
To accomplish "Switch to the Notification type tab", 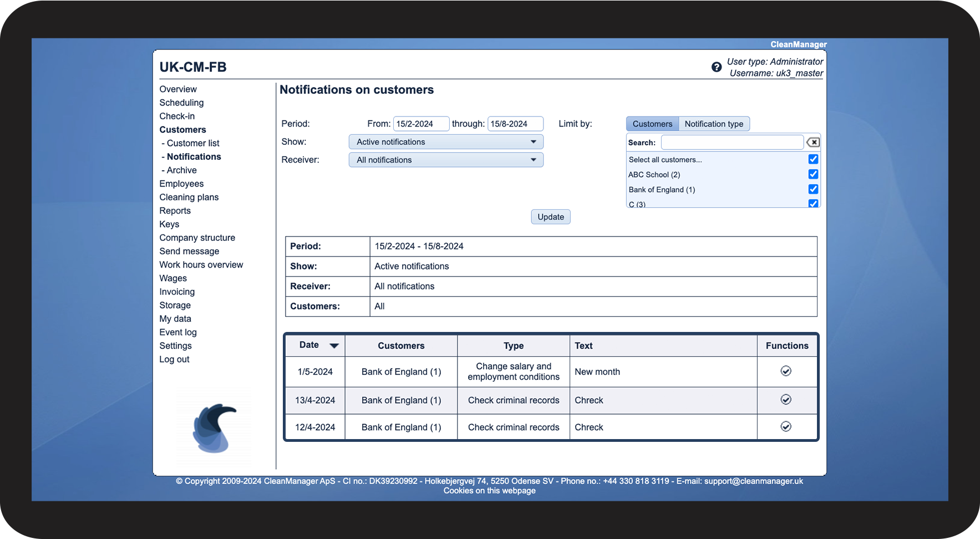I will (714, 124).
